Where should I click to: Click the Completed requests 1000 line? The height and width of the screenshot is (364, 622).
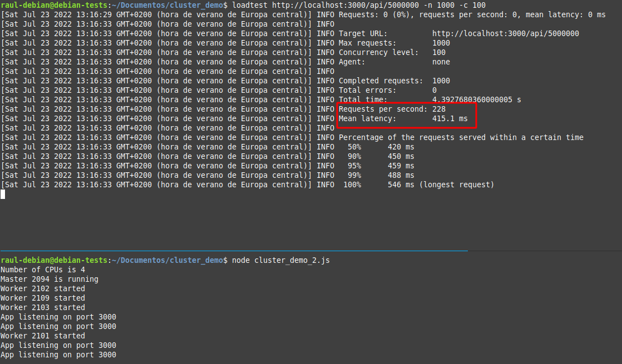[x=394, y=81]
